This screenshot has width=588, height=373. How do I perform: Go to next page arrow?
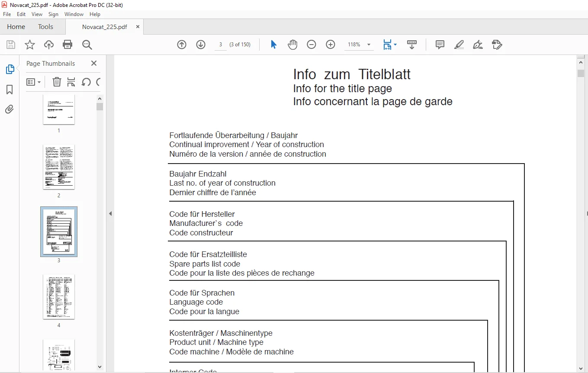pos(201,45)
